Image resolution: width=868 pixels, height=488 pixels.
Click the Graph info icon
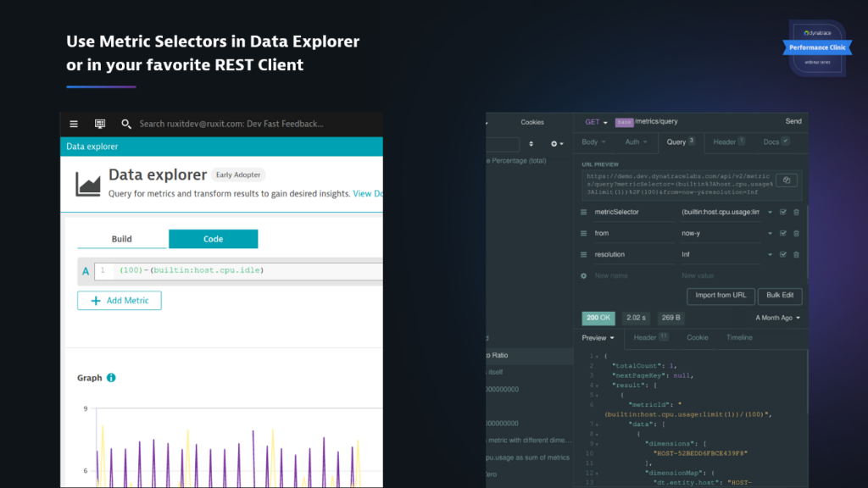[x=111, y=378]
